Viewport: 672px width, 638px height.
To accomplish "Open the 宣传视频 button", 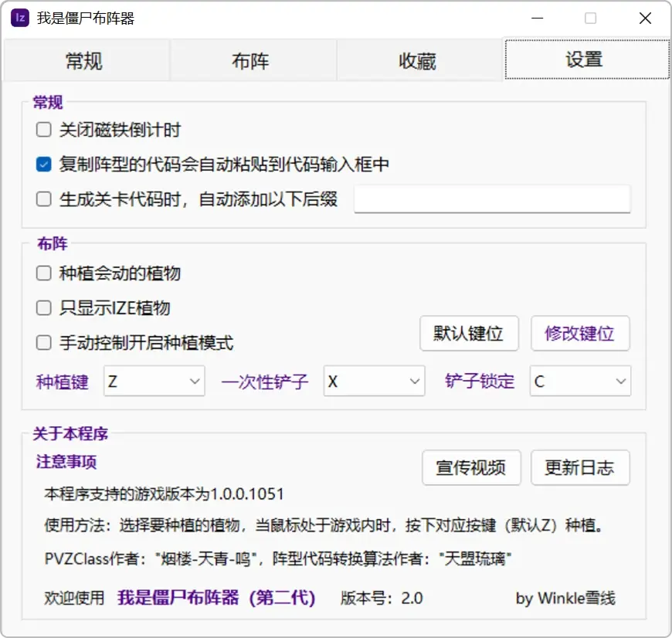I will [x=471, y=467].
